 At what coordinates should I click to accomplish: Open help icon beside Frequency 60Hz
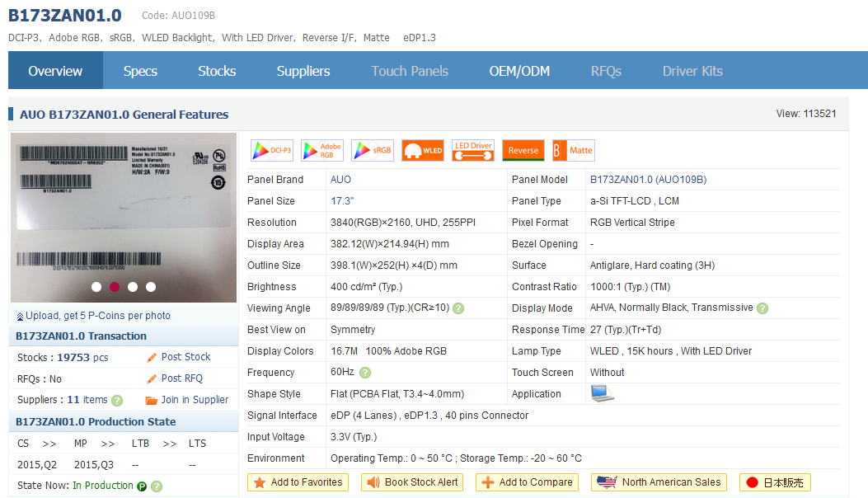click(365, 373)
